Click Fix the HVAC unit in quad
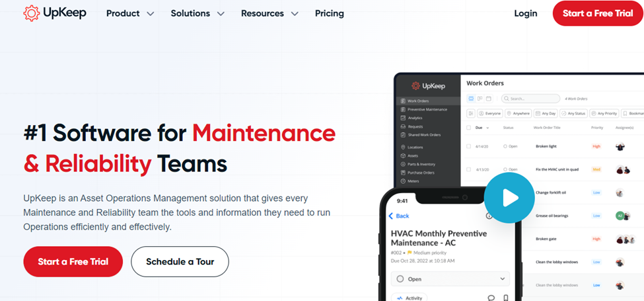Viewport: 644px width, 301px height. [x=557, y=169]
